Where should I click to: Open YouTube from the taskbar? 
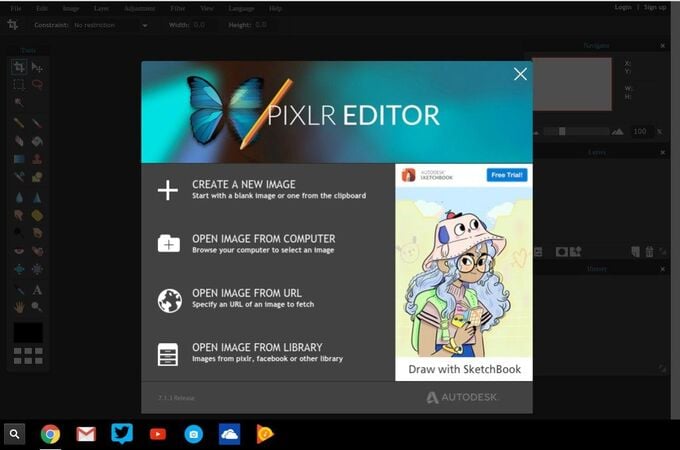coord(158,434)
